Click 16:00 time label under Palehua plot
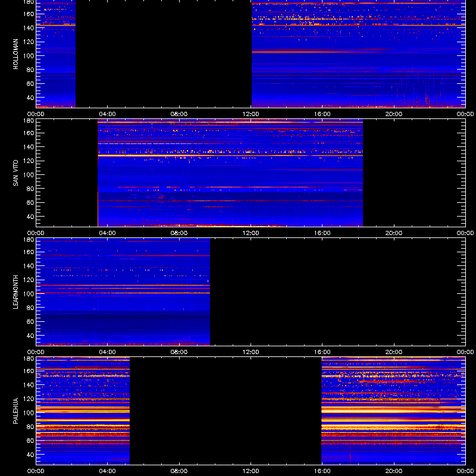Screen dimensions: 476x476 [322, 471]
